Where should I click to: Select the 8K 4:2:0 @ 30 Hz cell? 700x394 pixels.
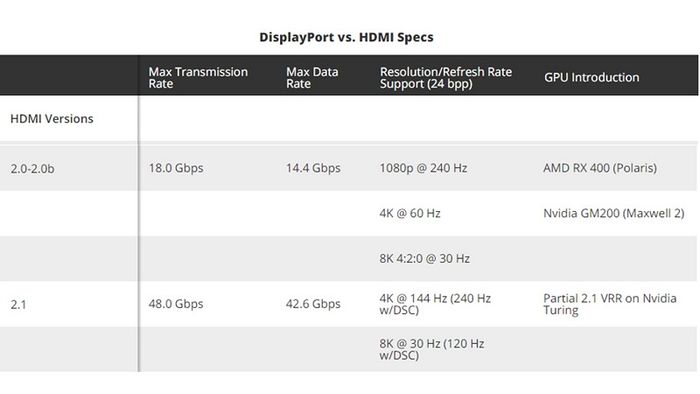click(x=425, y=259)
